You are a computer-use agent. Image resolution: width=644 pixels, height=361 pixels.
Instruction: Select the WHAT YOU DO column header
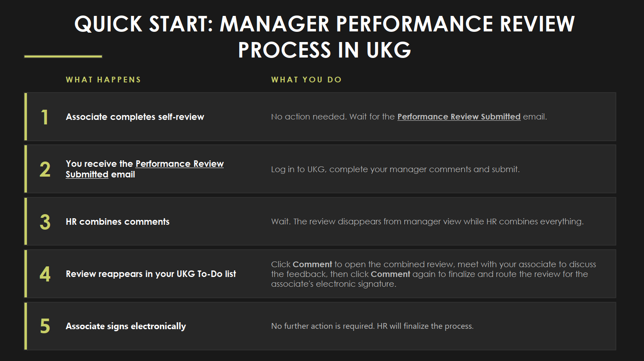click(307, 80)
